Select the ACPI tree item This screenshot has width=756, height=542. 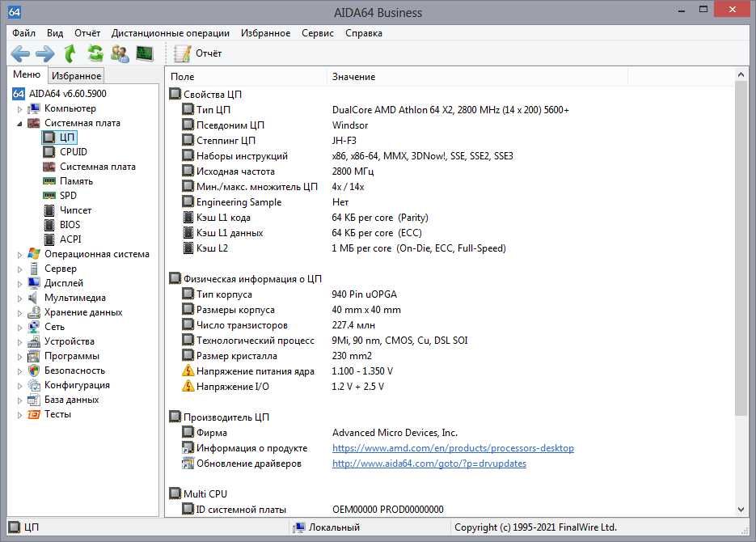click(x=70, y=239)
